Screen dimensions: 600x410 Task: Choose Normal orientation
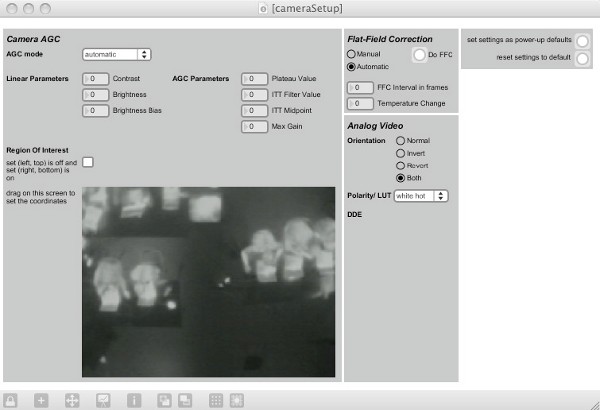click(x=400, y=140)
